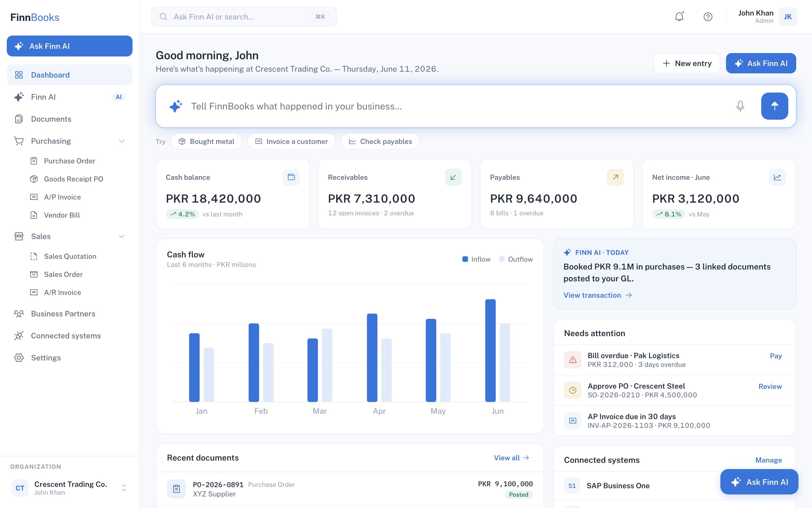Open Finn AI sidebar item
The height and width of the screenshot is (508, 812).
(x=69, y=97)
